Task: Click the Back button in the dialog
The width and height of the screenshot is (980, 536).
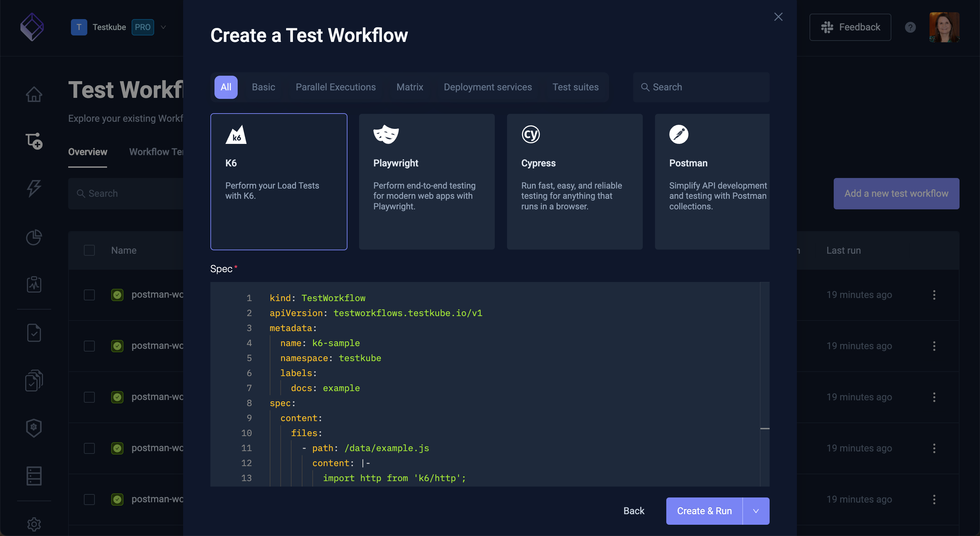Action: coord(634,510)
